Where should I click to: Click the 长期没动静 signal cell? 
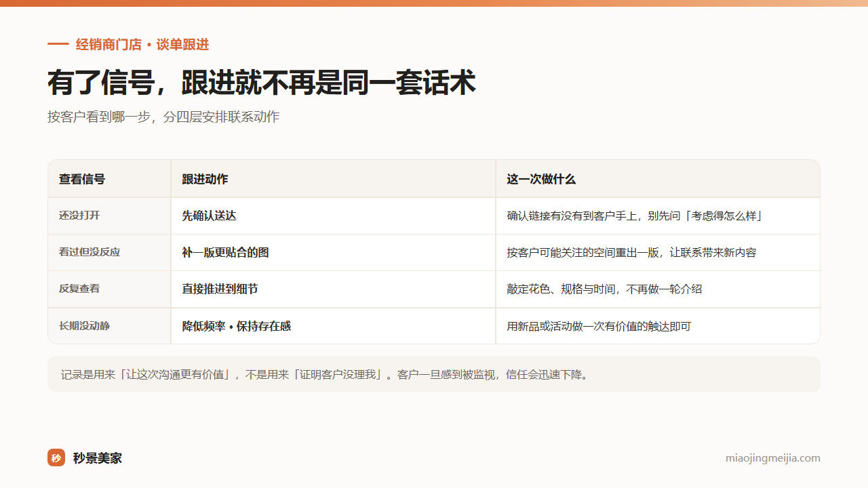point(109,326)
